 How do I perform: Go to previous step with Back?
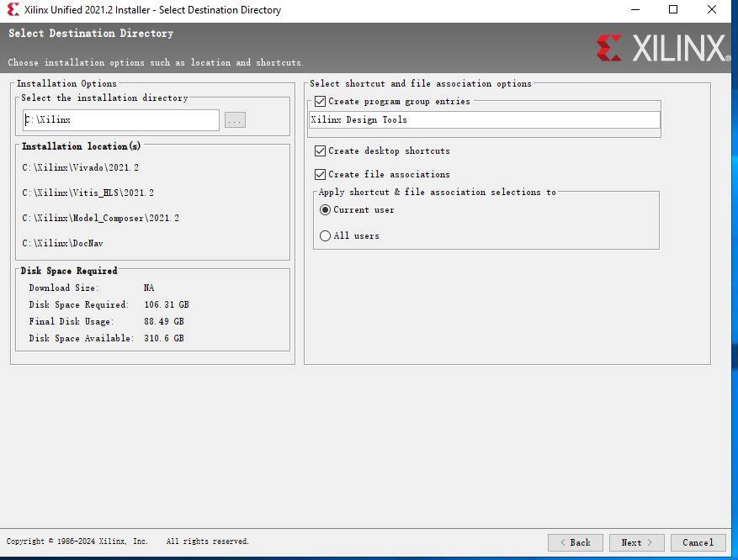pyautogui.click(x=575, y=542)
